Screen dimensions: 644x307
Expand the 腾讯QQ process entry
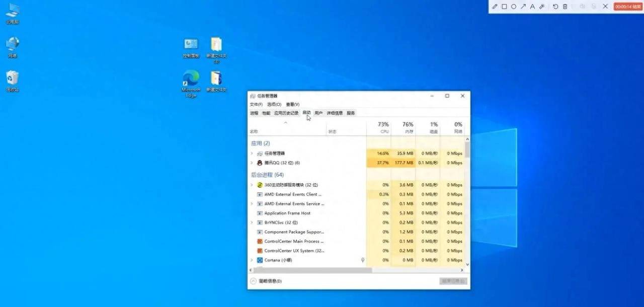tap(252, 163)
